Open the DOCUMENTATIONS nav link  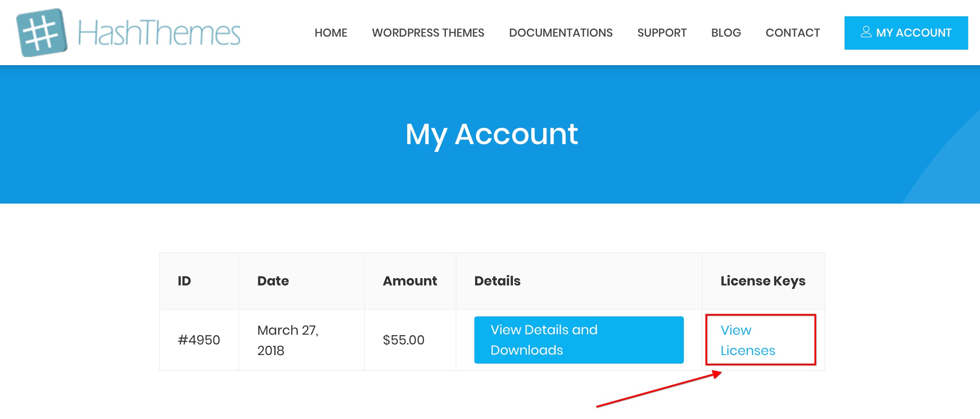(x=561, y=33)
